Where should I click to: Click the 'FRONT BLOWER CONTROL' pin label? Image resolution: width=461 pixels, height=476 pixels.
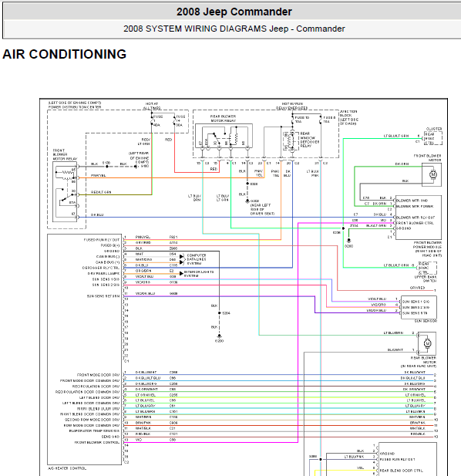pos(97,442)
